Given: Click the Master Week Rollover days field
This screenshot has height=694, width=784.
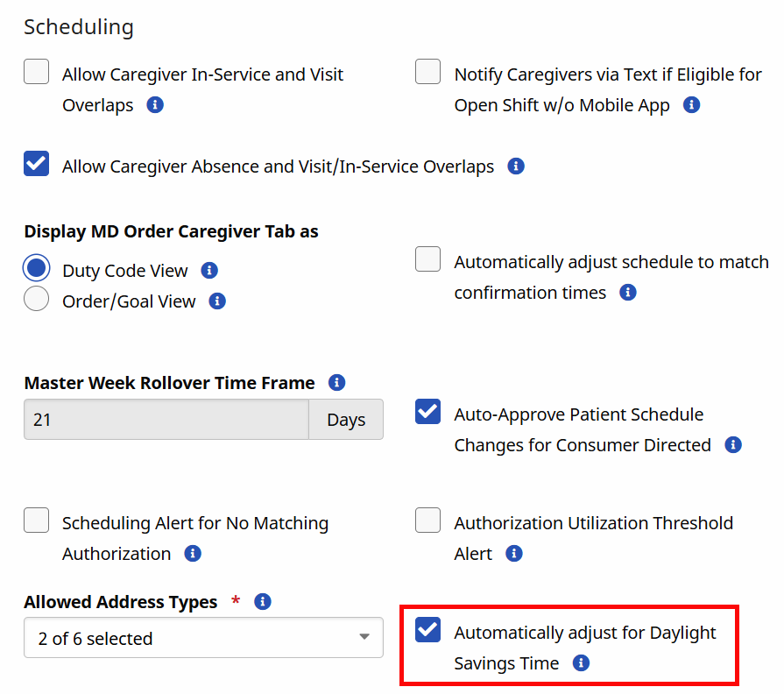Looking at the screenshot, I should (x=166, y=420).
